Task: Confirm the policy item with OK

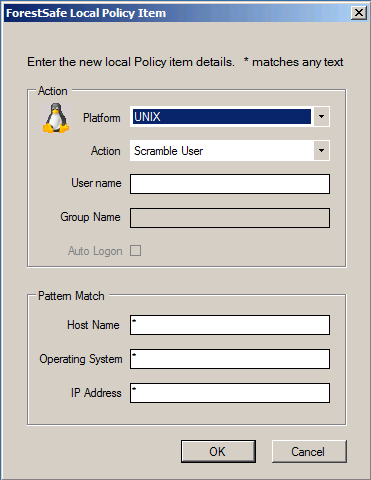Action: tap(218, 451)
